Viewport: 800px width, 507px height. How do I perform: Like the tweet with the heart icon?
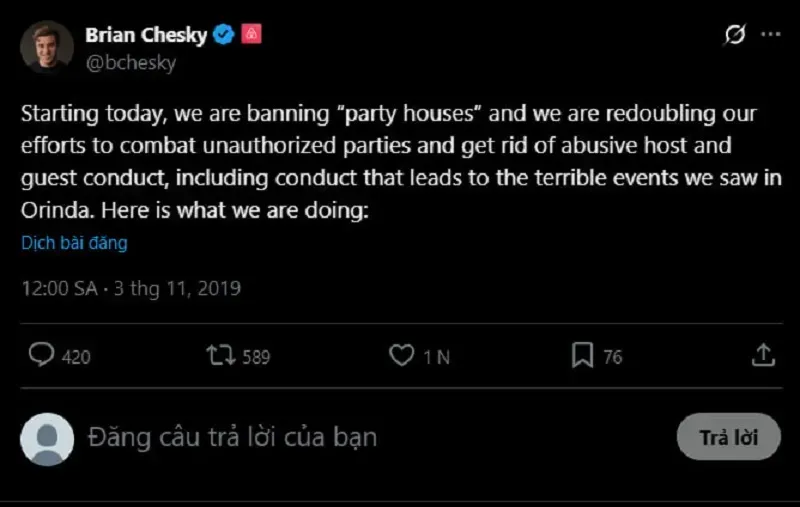pos(401,355)
